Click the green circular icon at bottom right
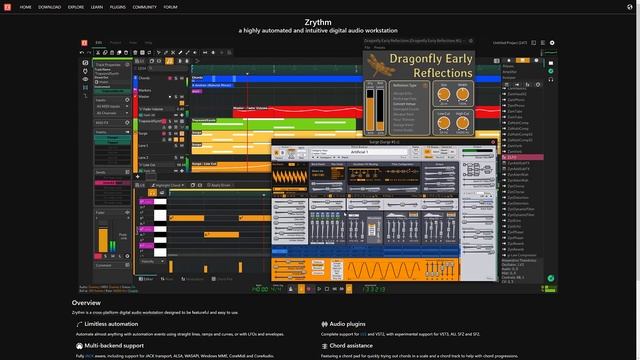 coord(551,278)
